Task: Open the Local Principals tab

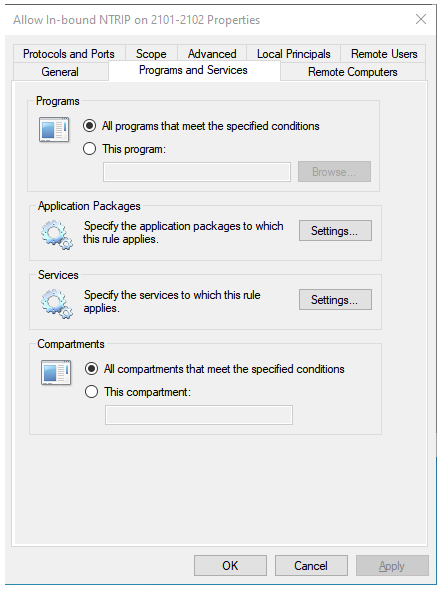Action: (x=294, y=54)
